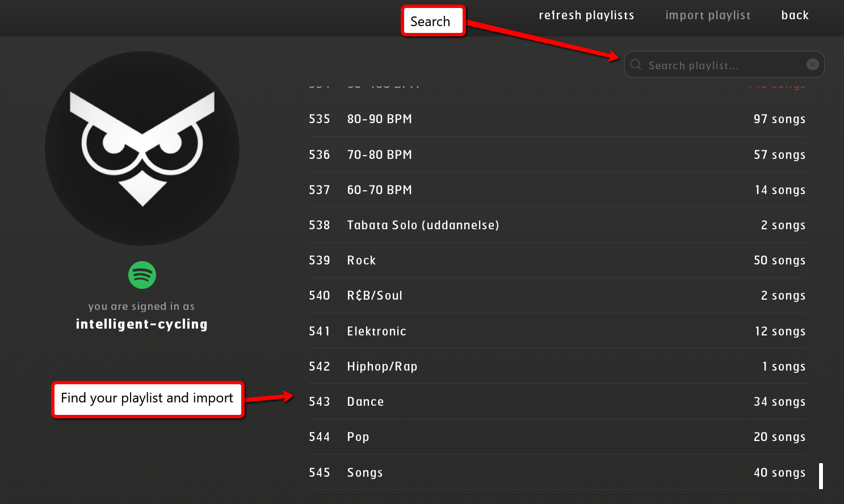The image size is (844, 504).
Task: Select the Rock playlist
Action: coord(362,261)
